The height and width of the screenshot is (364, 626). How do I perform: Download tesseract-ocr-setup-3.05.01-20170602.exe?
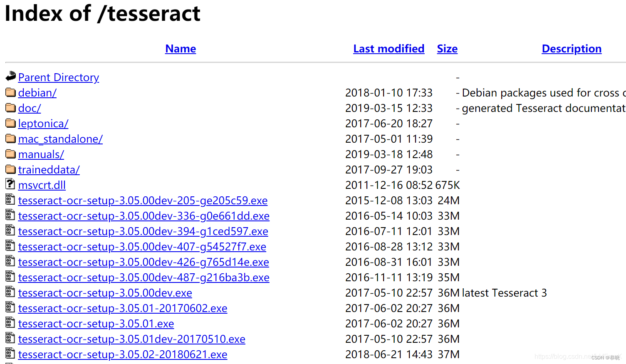(x=123, y=308)
